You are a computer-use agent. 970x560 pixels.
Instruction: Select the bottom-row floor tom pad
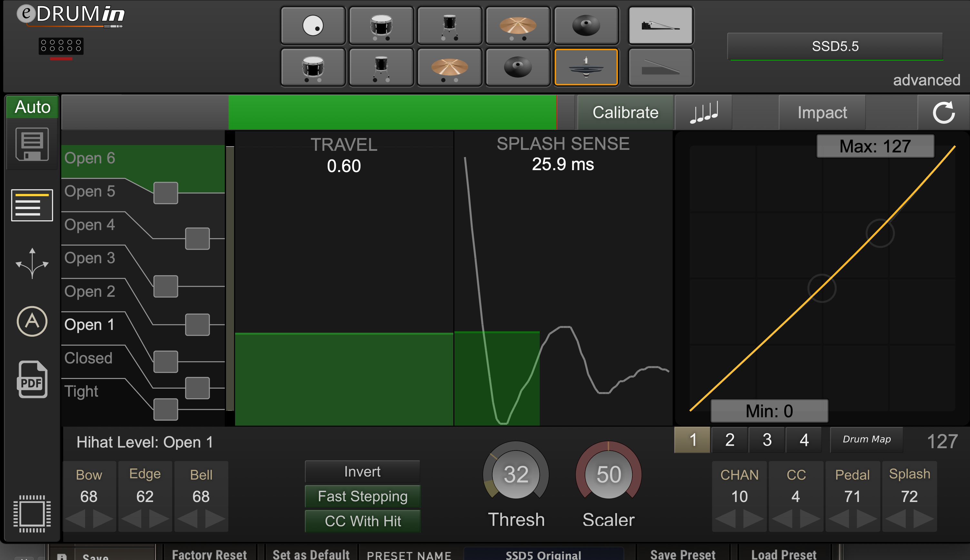tap(381, 67)
